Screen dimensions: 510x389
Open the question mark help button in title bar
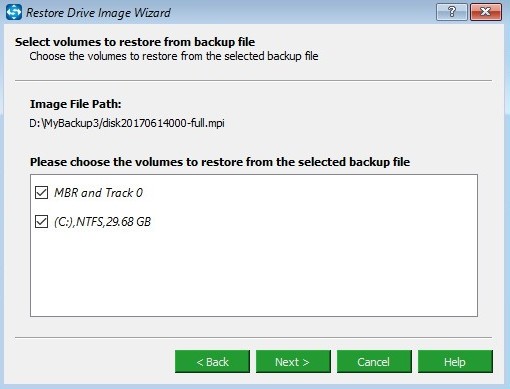point(452,12)
